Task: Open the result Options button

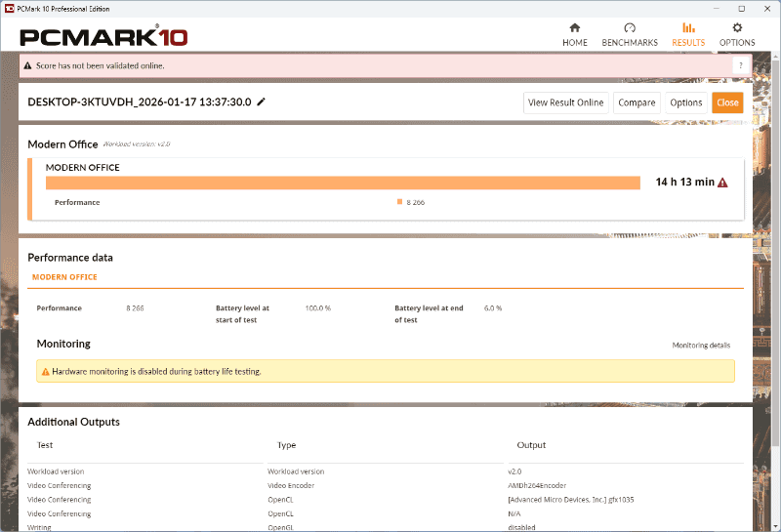Action: click(x=686, y=102)
